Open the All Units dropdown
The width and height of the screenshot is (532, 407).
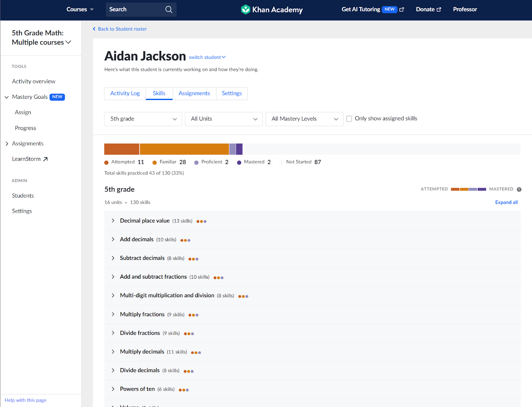pos(223,119)
